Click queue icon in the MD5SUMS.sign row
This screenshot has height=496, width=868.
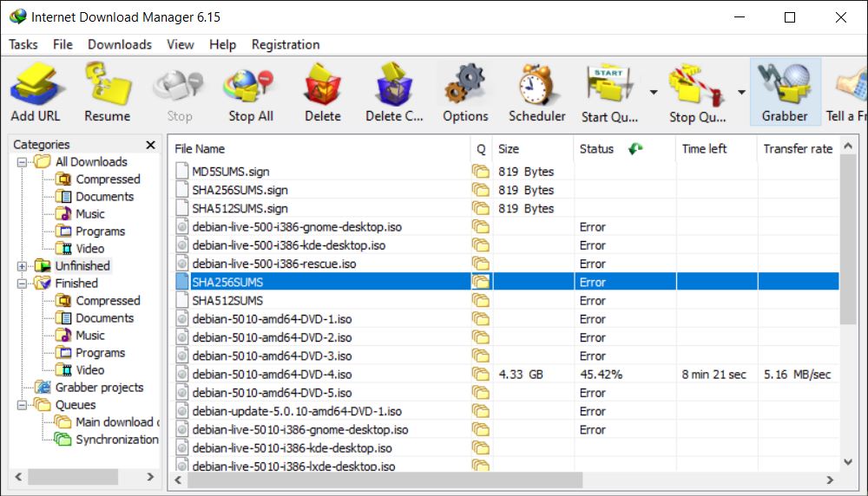pyautogui.click(x=481, y=172)
